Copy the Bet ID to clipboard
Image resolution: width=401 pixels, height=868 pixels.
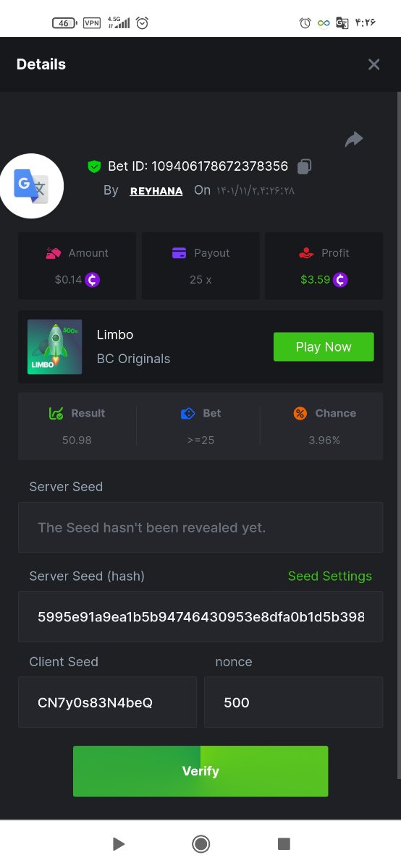coord(304,166)
